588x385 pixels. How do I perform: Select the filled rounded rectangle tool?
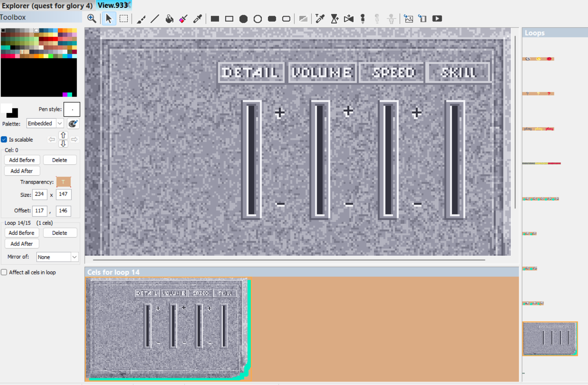click(272, 19)
